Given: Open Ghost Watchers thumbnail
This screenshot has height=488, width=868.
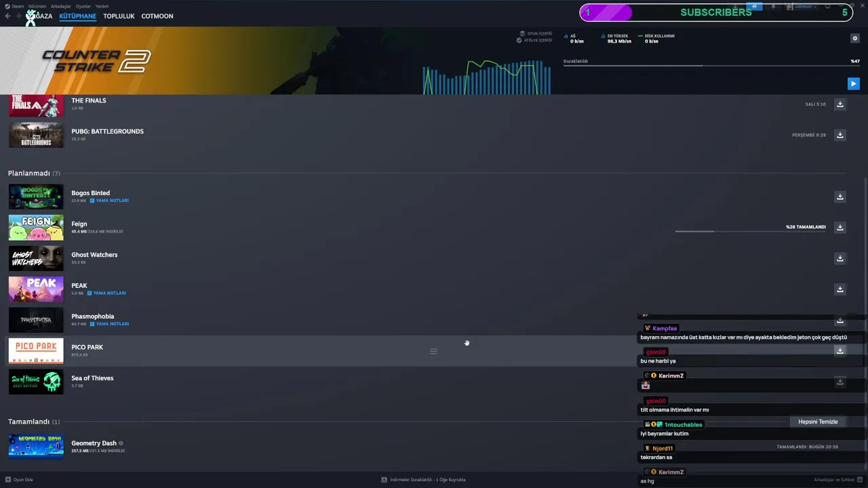Looking at the screenshot, I should [x=36, y=258].
